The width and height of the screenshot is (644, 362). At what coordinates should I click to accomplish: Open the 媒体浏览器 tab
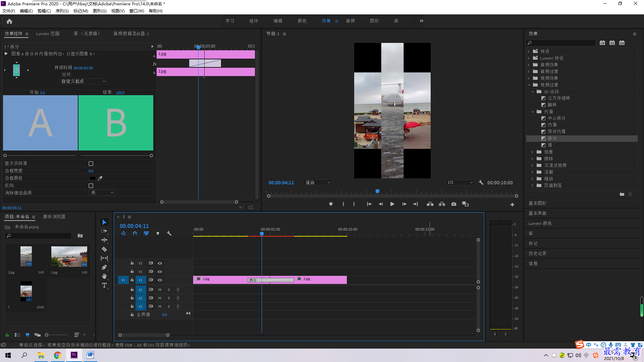[x=54, y=217]
